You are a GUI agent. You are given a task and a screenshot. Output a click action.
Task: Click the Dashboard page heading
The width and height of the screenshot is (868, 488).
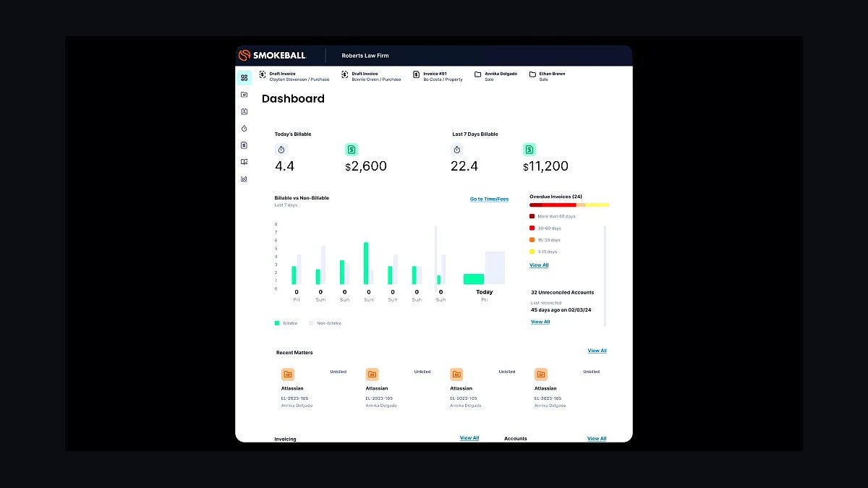pos(293,99)
